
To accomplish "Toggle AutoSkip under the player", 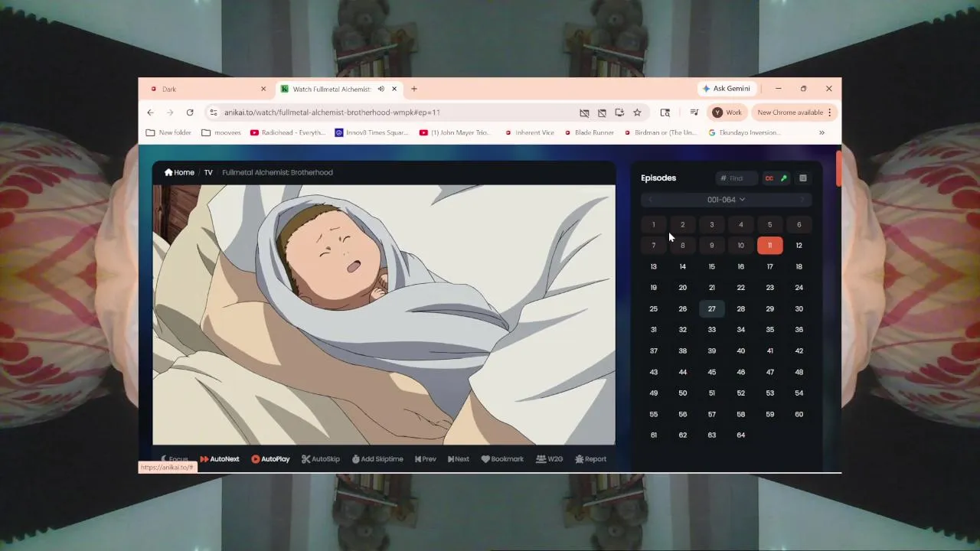I will click(x=321, y=459).
